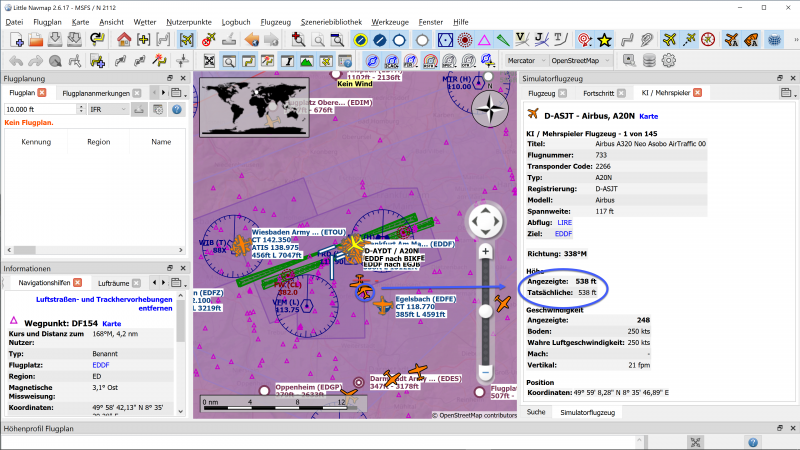This screenshot has width=800, height=450.
Task: Click Luftstraßen- und Trackhervorhebungen entfernen link
Action: 104,304
